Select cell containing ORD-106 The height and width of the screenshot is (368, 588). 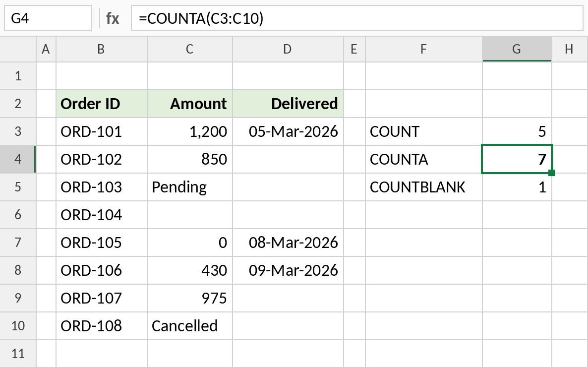click(101, 270)
